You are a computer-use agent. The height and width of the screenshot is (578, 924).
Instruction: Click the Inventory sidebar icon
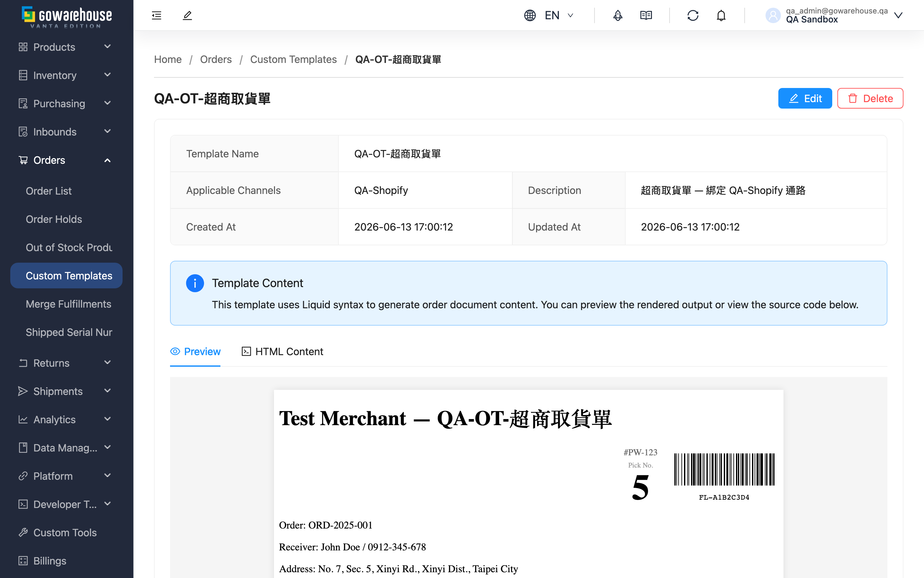click(23, 75)
